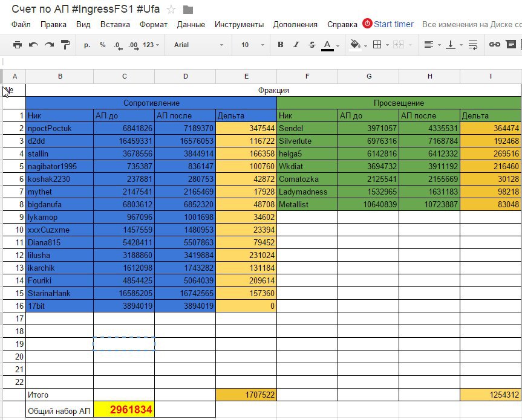This screenshot has width=522, height=420.
Task: Open the Вид menu
Action: [x=83, y=25]
